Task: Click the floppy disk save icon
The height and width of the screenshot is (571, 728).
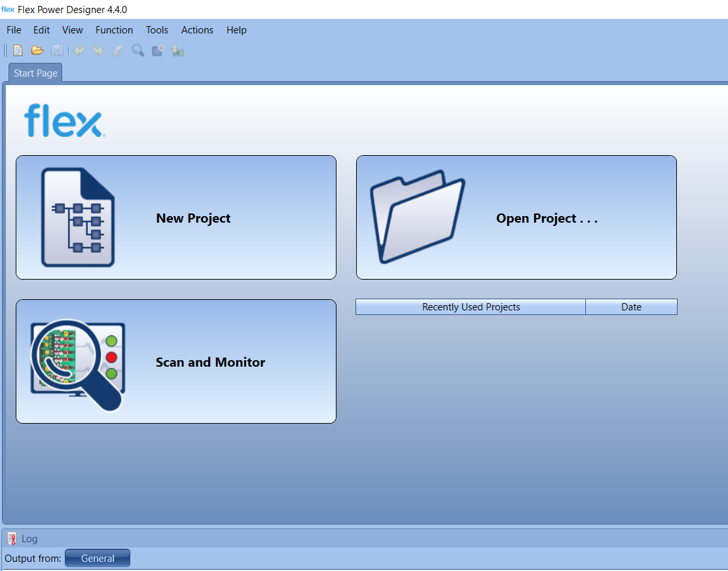Action: [57, 50]
